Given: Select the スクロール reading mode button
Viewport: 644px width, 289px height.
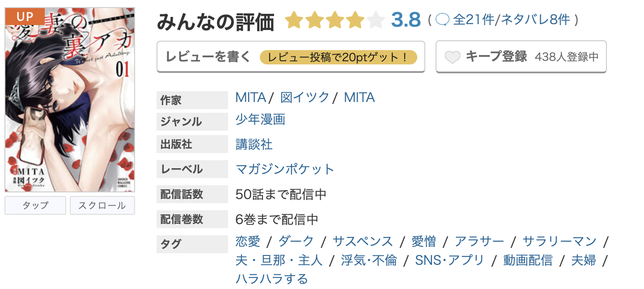Looking at the screenshot, I should [102, 205].
